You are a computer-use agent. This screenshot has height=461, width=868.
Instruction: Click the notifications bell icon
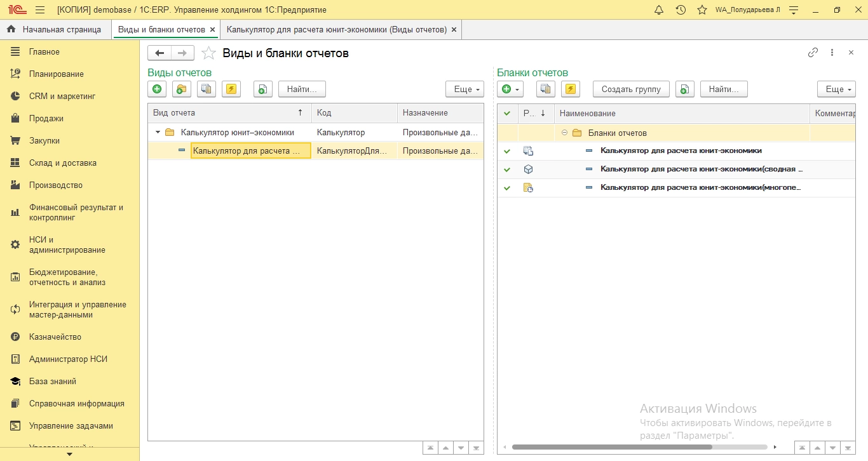click(x=659, y=10)
